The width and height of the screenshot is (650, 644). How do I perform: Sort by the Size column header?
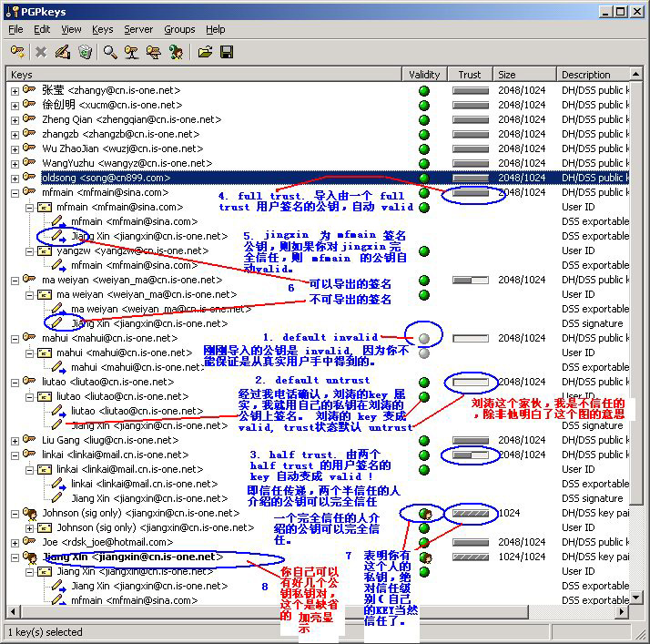(524, 75)
